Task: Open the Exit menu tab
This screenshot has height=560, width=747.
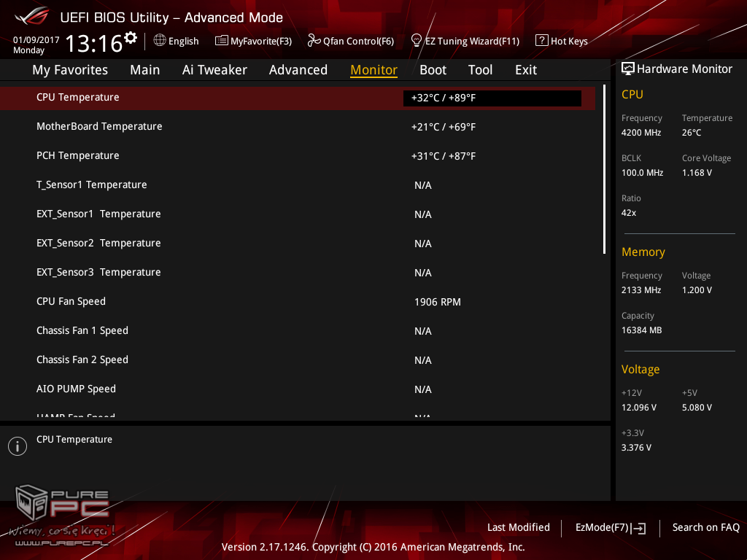Action: click(525, 70)
